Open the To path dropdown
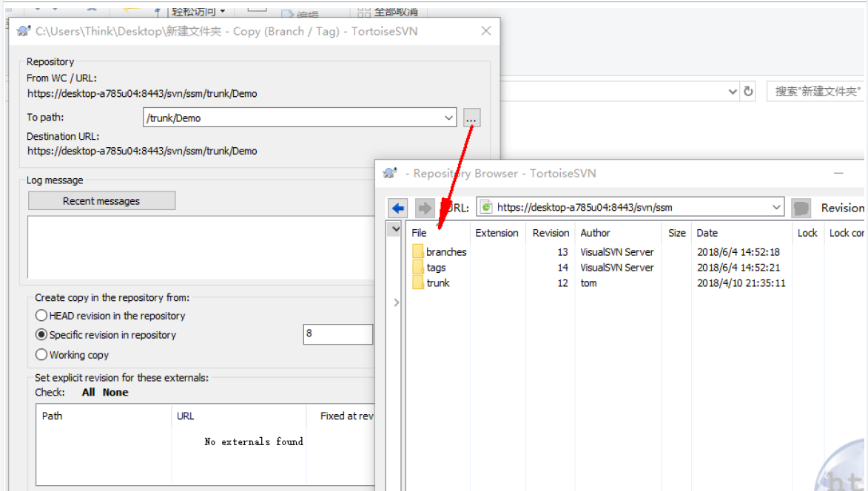The height and width of the screenshot is (491, 868). [448, 118]
